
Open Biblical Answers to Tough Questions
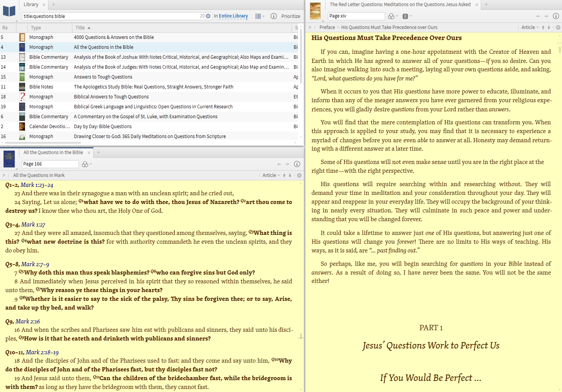point(111,97)
